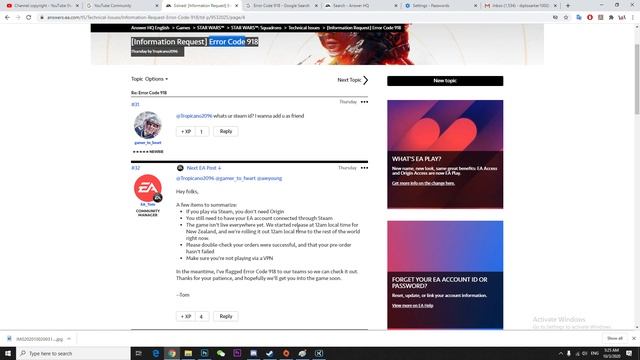Launch Microsoft Edge from taskbar
The width and height of the screenshot is (640, 360).
pyautogui.click(x=156, y=353)
